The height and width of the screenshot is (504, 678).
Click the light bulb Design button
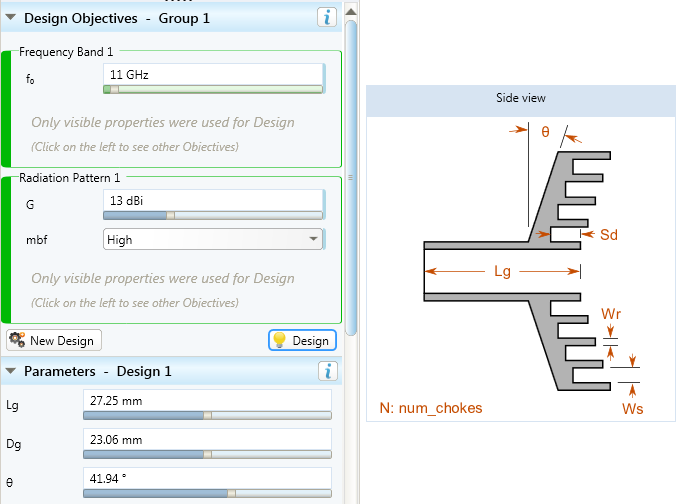(x=302, y=340)
